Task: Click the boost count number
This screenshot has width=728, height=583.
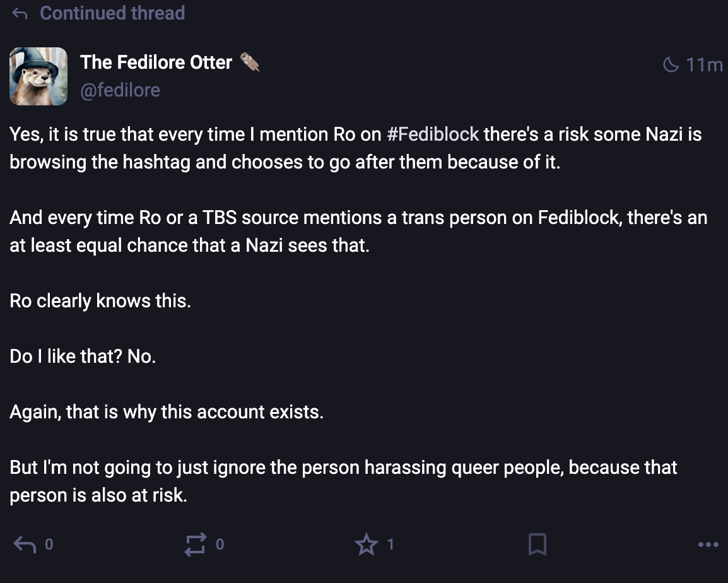Action: pyautogui.click(x=220, y=544)
